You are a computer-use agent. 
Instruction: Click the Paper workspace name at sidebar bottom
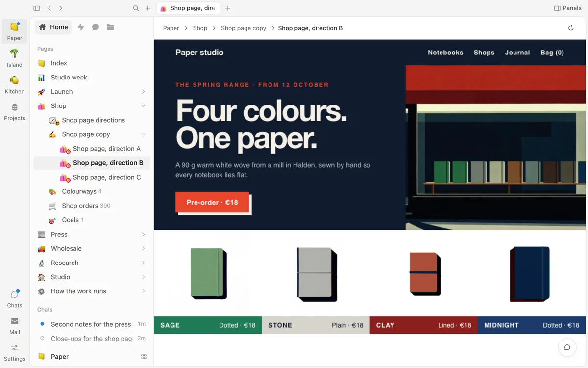[x=60, y=357]
